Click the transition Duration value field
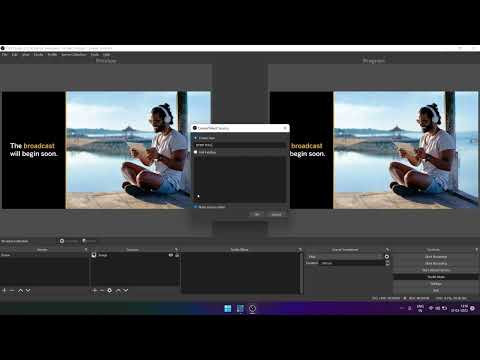This screenshot has height=360, width=480. pos(352,263)
